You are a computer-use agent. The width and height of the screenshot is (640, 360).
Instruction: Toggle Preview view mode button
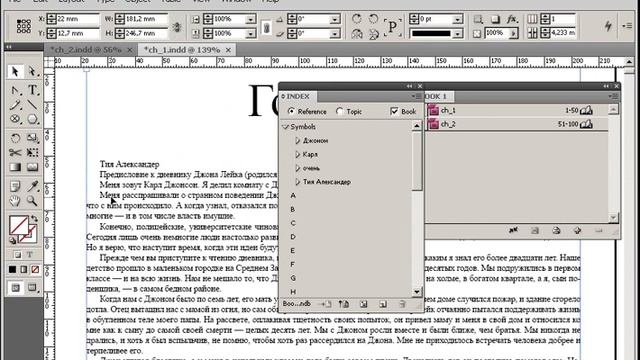coord(32,288)
